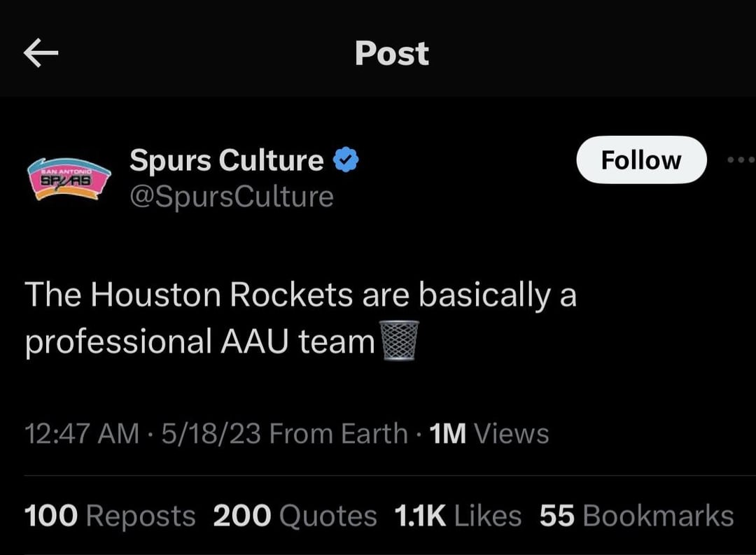Screen dimensions: 756x555
Task: Click the blue verified badge
Action: [x=344, y=160]
